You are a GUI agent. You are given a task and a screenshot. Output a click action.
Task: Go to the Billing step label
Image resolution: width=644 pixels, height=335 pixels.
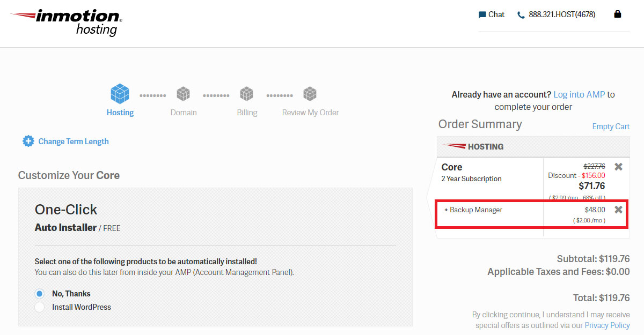(x=247, y=113)
